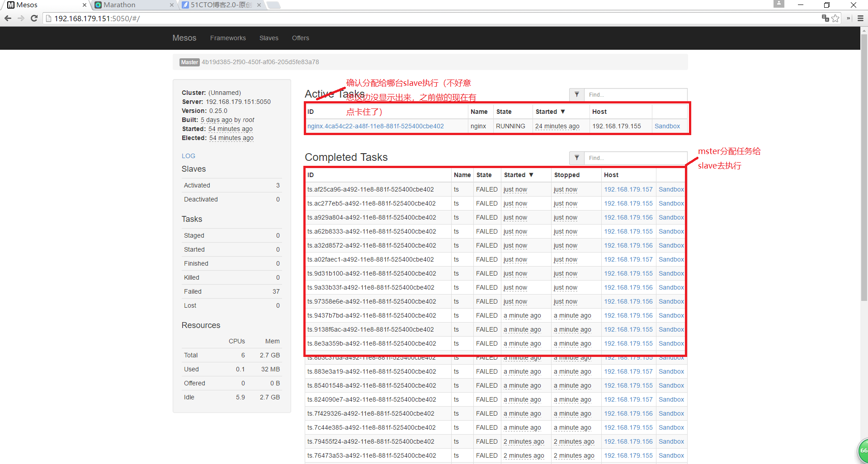Open Sandbox for ts.7f429326 task
868x464 pixels.
tap(671, 413)
